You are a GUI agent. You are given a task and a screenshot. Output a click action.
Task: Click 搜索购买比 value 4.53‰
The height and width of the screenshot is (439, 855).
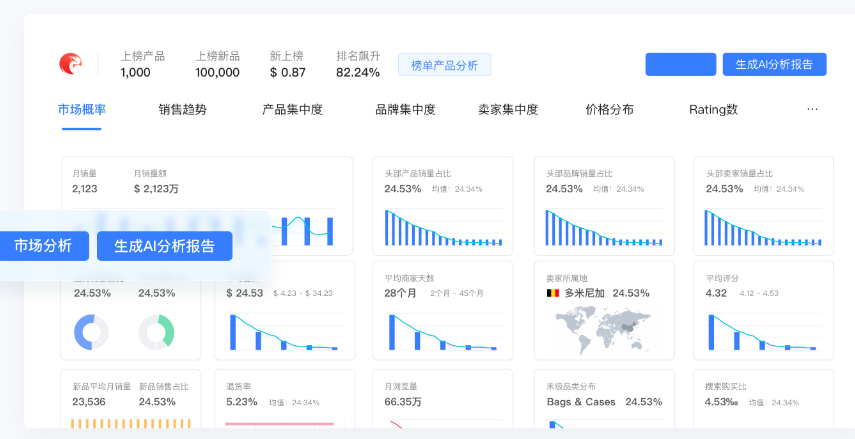[721, 402]
